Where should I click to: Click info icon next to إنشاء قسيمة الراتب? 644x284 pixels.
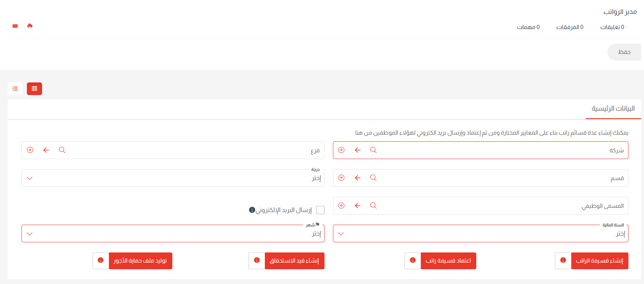click(563, 260)
